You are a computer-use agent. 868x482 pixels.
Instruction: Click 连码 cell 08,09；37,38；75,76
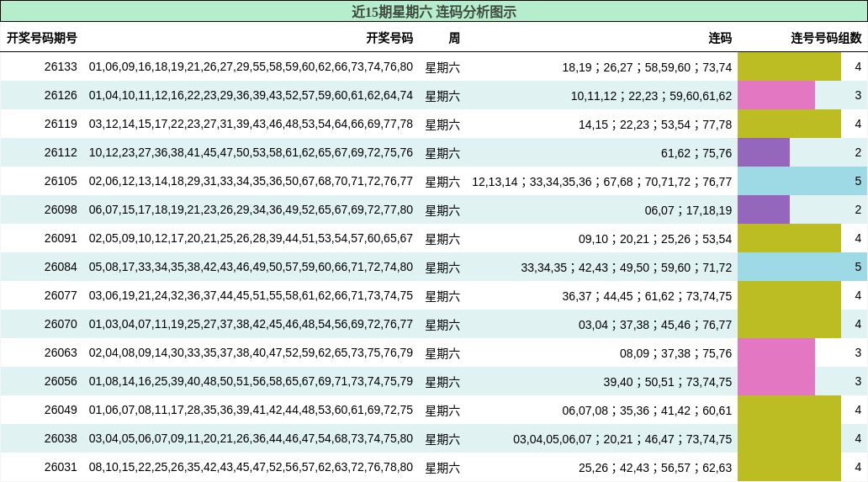pos(676,353)
